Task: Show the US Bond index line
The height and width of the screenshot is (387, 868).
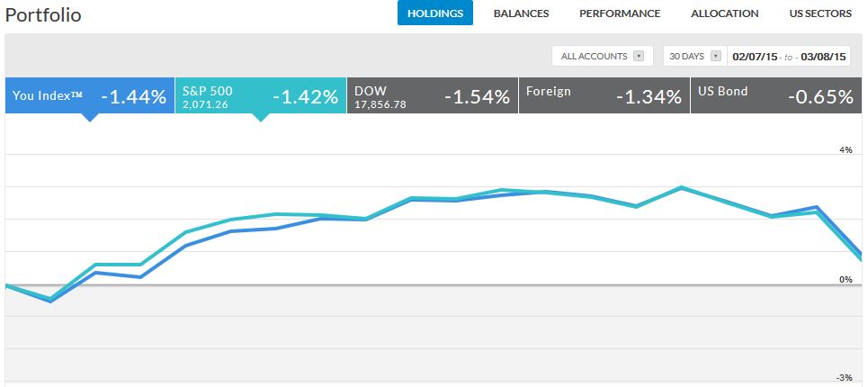Action: (775, 96)
